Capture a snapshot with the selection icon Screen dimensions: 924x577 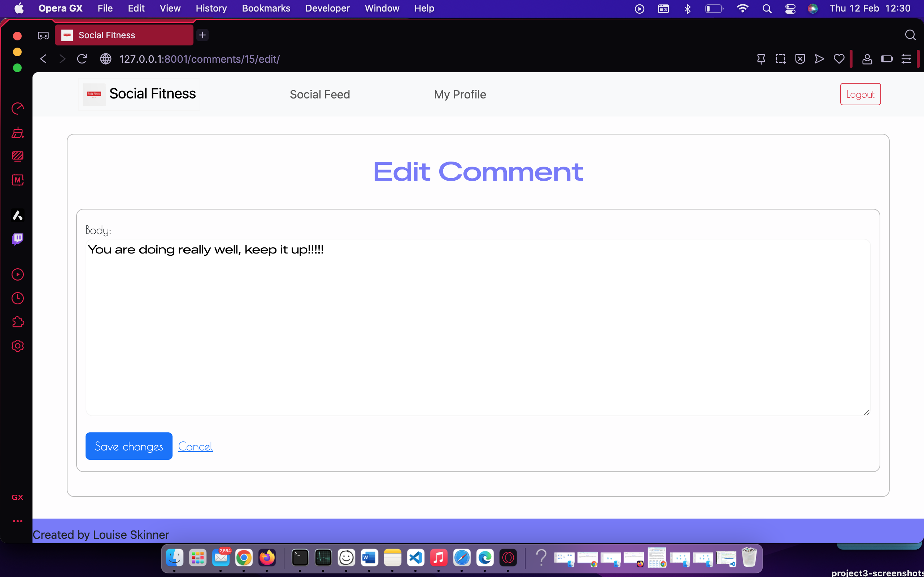781,59
